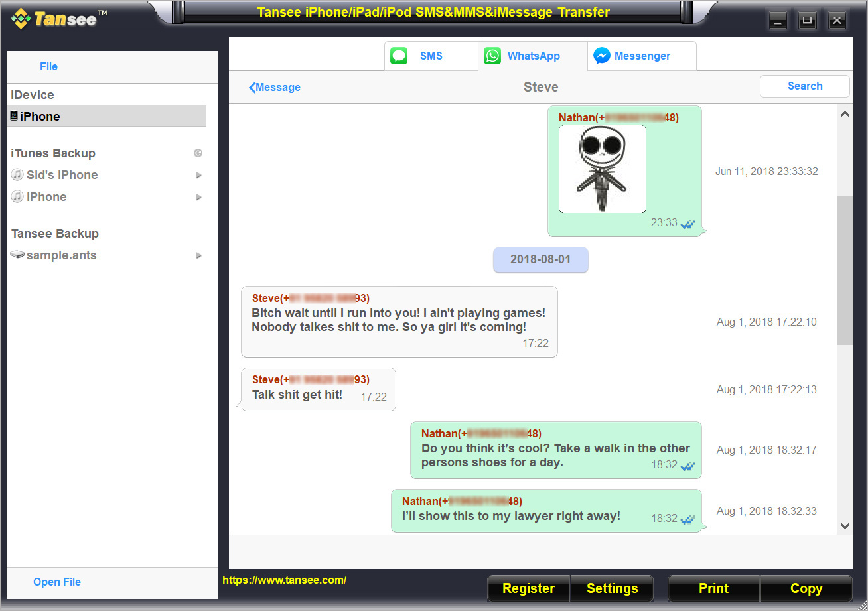Expand the sample.ants backup arrow

pos(198,255)
